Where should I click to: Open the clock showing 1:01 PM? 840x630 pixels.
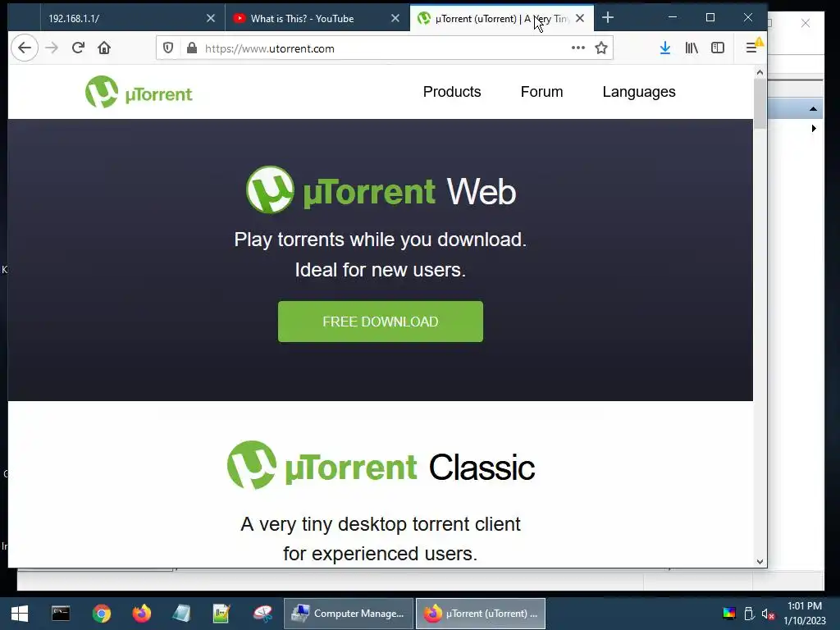click(805, 614)
